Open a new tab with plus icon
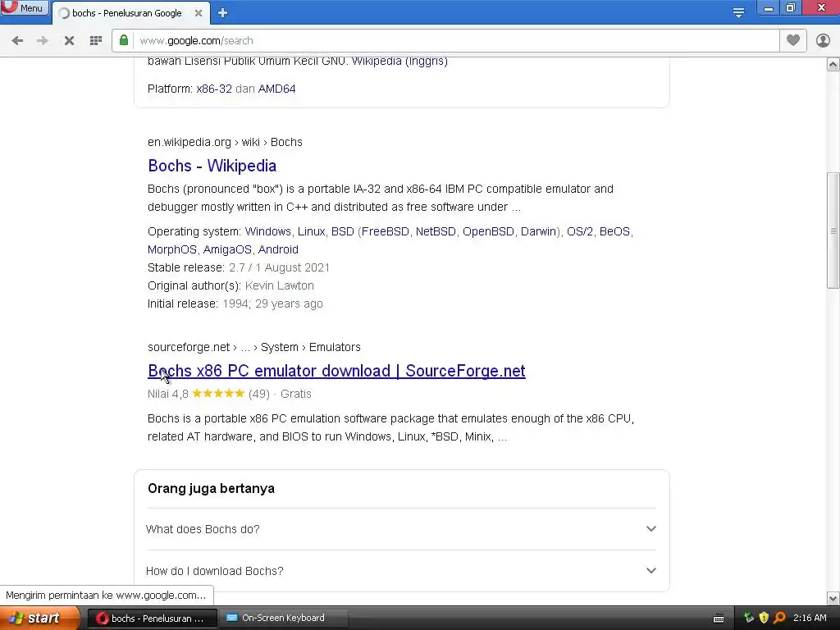 (x=223, y=13)
